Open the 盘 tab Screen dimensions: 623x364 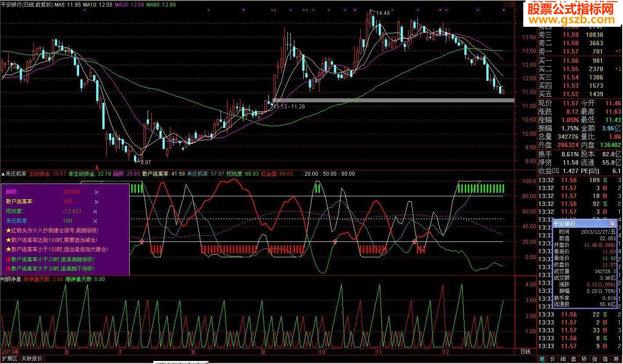(x=574, y=359)
